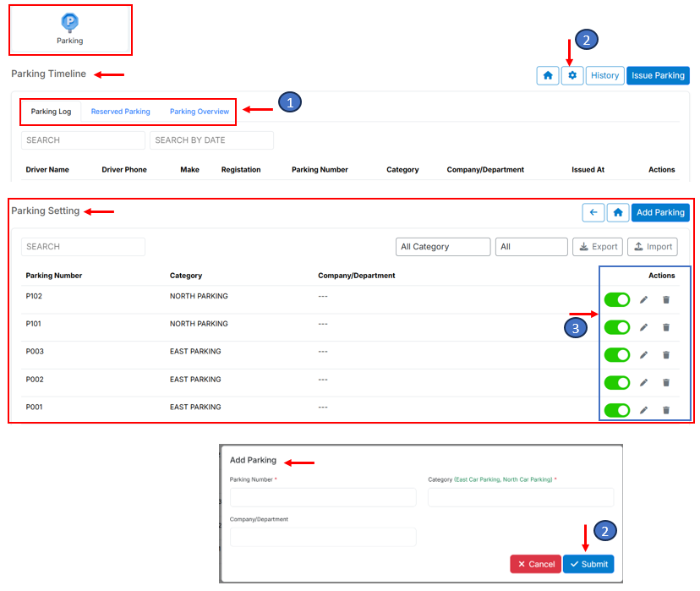Open settings gear in Parking Timeline

[x=572, y=76]
